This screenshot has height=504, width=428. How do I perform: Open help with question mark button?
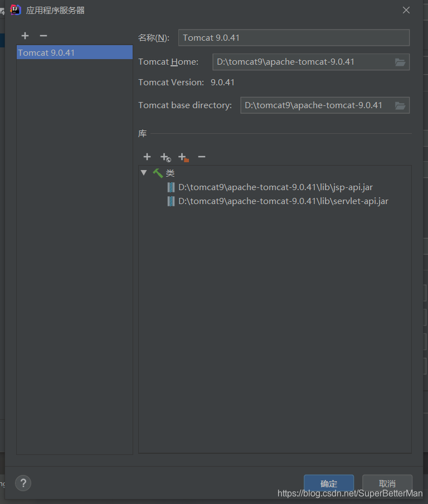click(x=23, y=483)
